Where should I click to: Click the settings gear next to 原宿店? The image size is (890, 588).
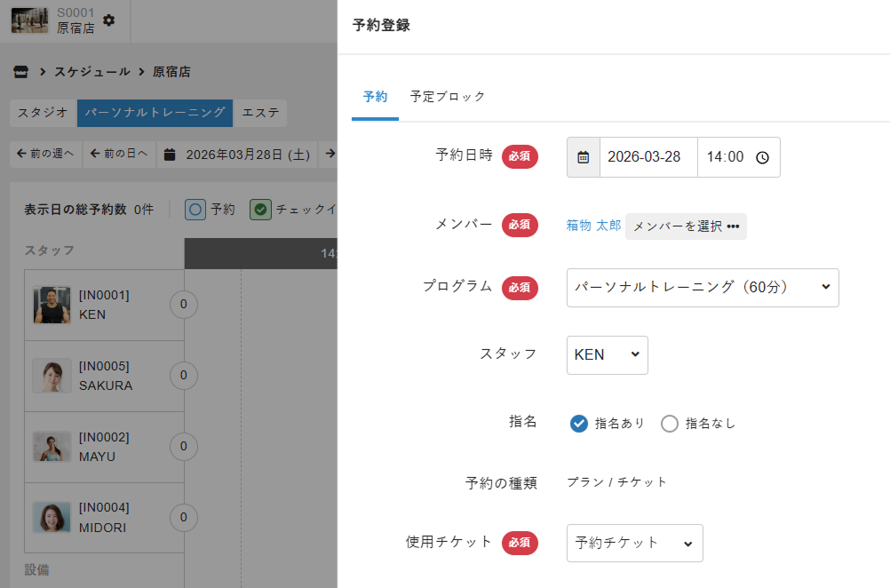pos(108,20)
